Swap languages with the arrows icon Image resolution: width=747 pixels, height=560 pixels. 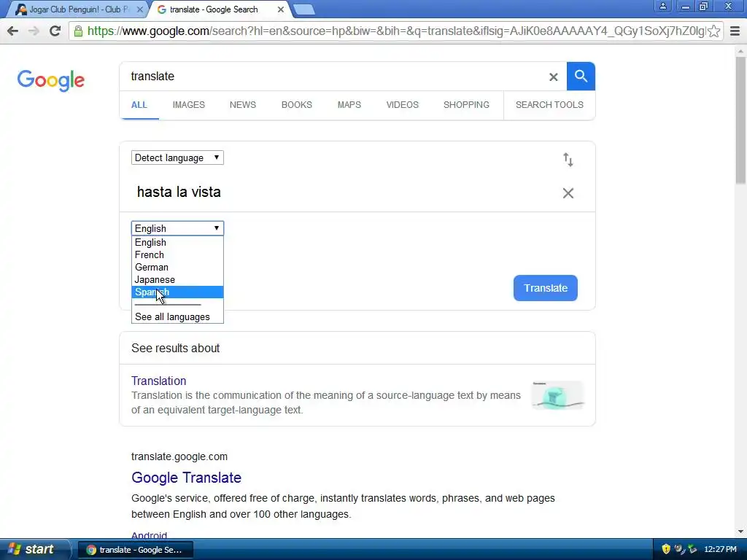tap(568, 160)
